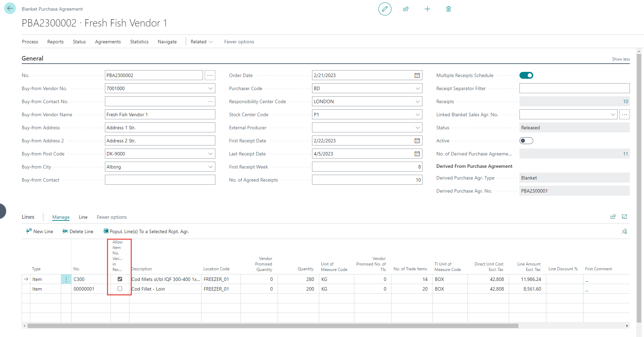Click Show less in General section
The width and height of the screenshot is (644, 337).
621,59
